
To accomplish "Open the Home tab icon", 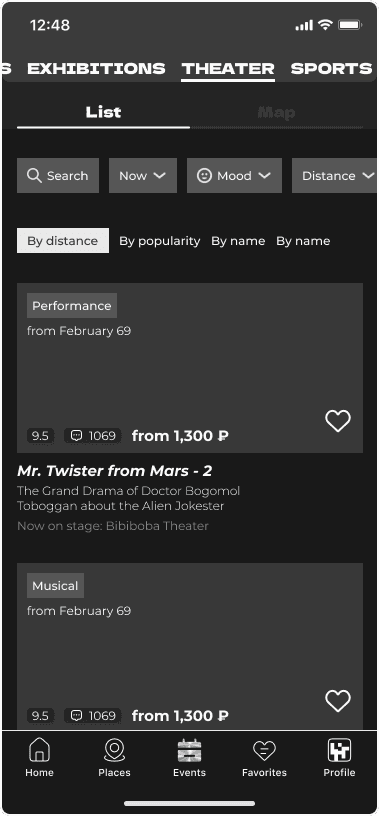I will 40,750.
